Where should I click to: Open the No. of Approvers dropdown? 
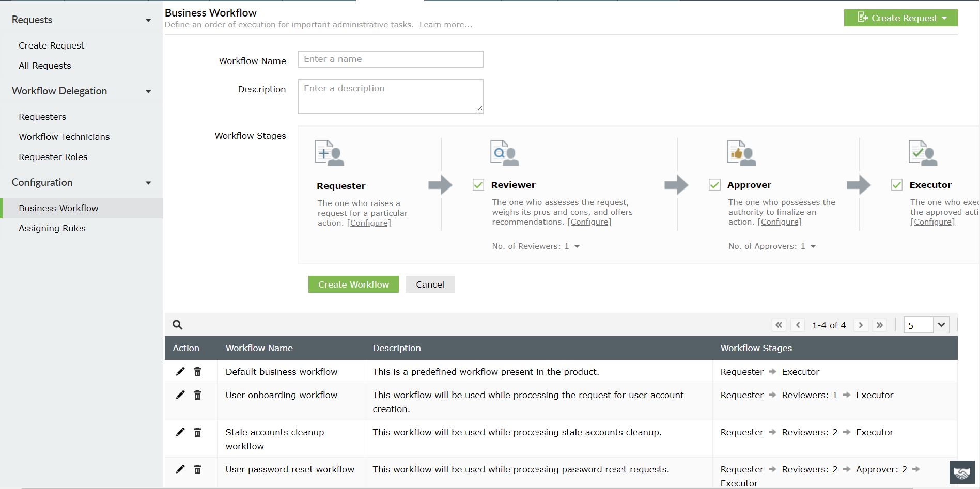(812, 246)
